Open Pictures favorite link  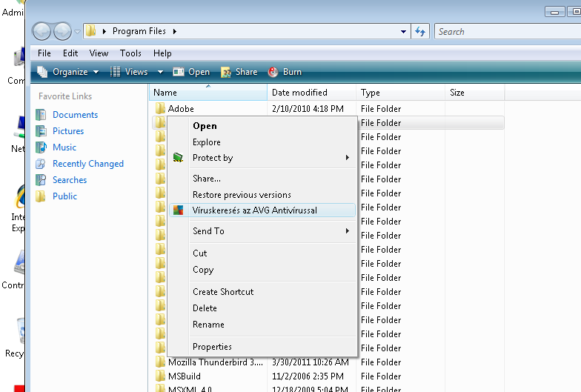click(68, 131)
